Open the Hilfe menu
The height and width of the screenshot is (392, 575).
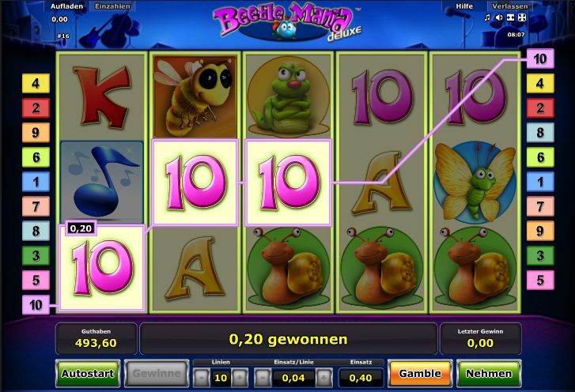pyautogui.click(x=464, y=6)
